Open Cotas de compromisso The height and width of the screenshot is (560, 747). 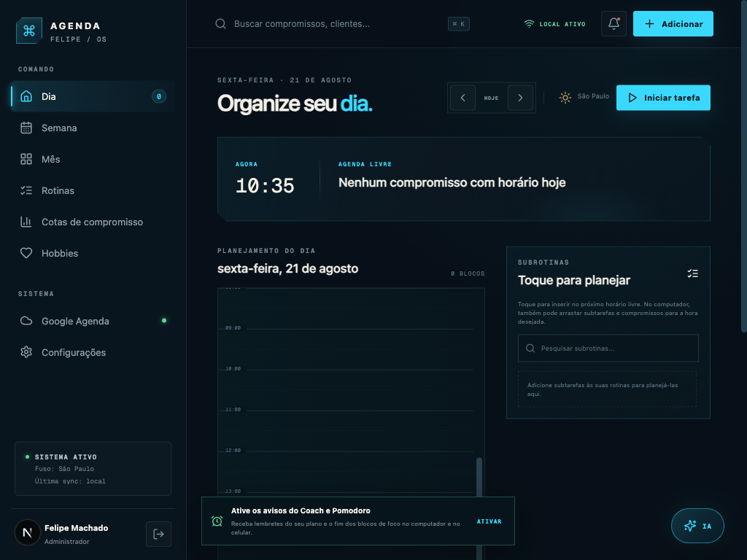(x=93, y=222)
